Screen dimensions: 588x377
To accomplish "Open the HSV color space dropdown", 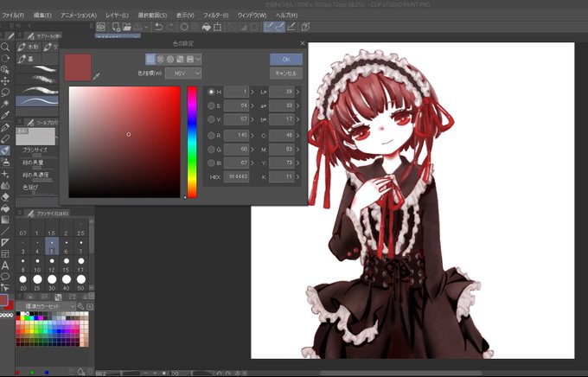I will coord(183,73).
